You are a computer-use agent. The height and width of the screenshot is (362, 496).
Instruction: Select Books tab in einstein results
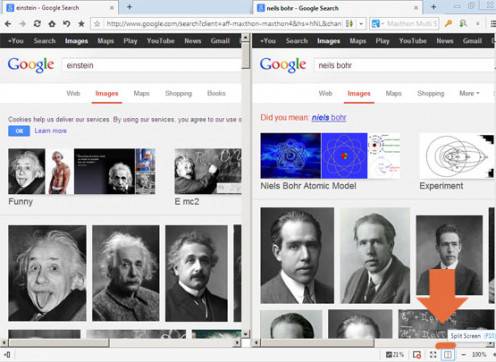216,93
